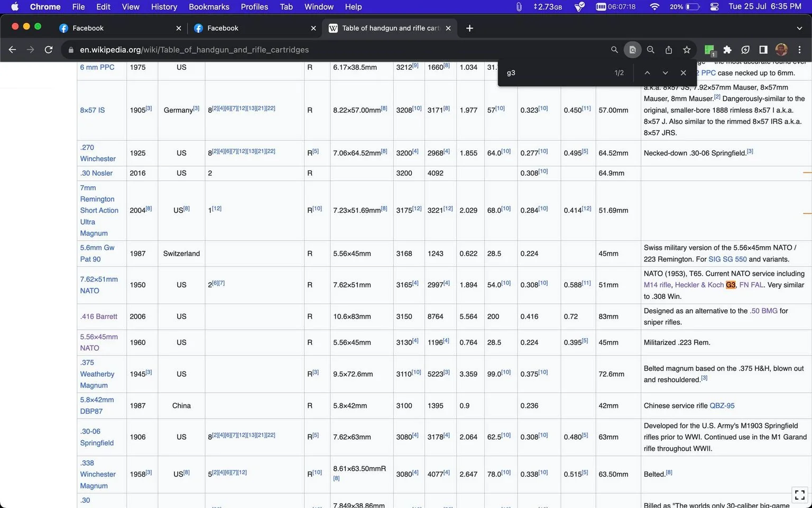Reload the Wikipedia page
Viewport: 812px width, 508px height.
point(49,50)
